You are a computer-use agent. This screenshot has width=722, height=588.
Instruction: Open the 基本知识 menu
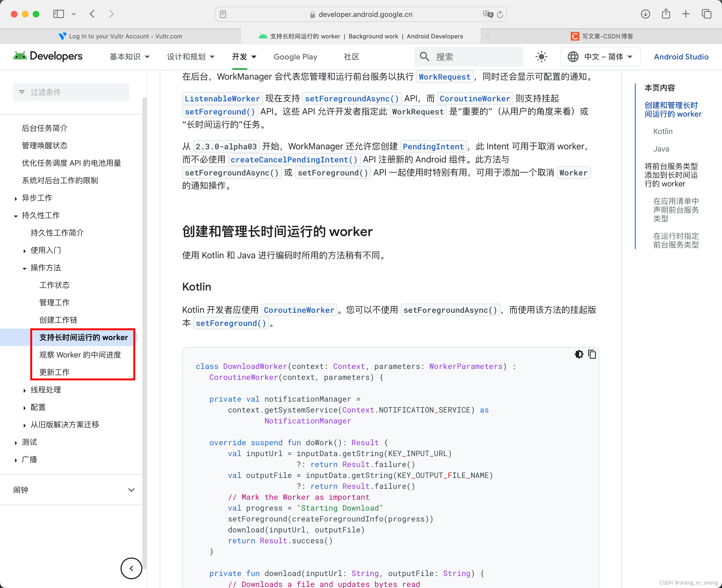pyautogui.click(x=130, y=57)
